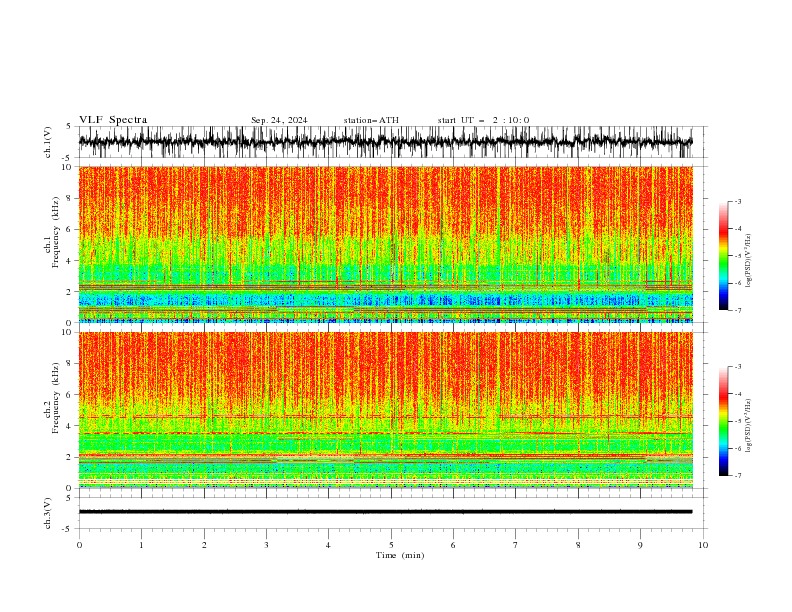This screenshot has width=792, height=612.
Task: Select the date text "Sep. 24, 2024"
Action: (x=279, y=120)
